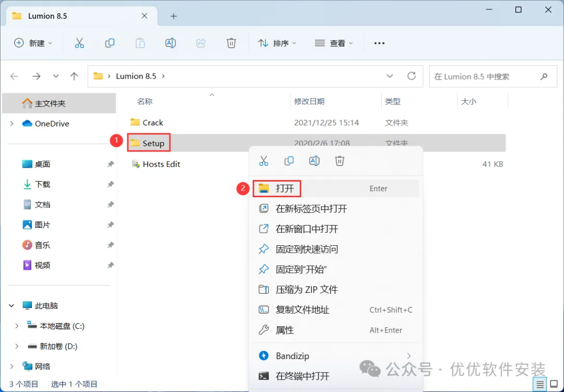Click the Rename icon in the context menu
The height and width of the screenshot is (392, 564).
click(314, 161)
